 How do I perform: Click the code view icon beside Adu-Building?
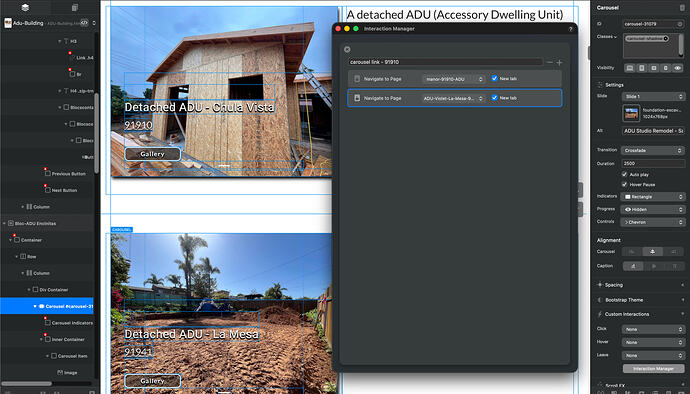[84, 23]
